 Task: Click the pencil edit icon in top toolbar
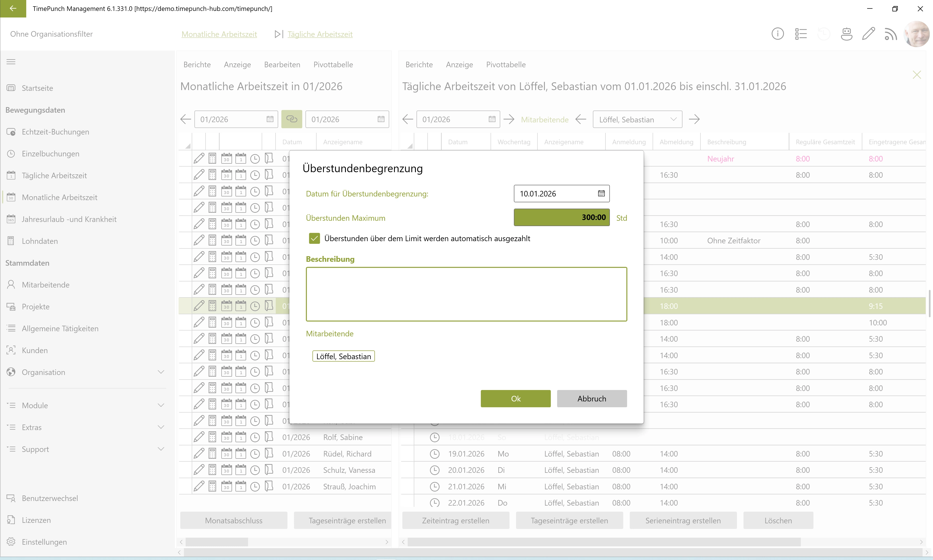[x=868, y=34]
